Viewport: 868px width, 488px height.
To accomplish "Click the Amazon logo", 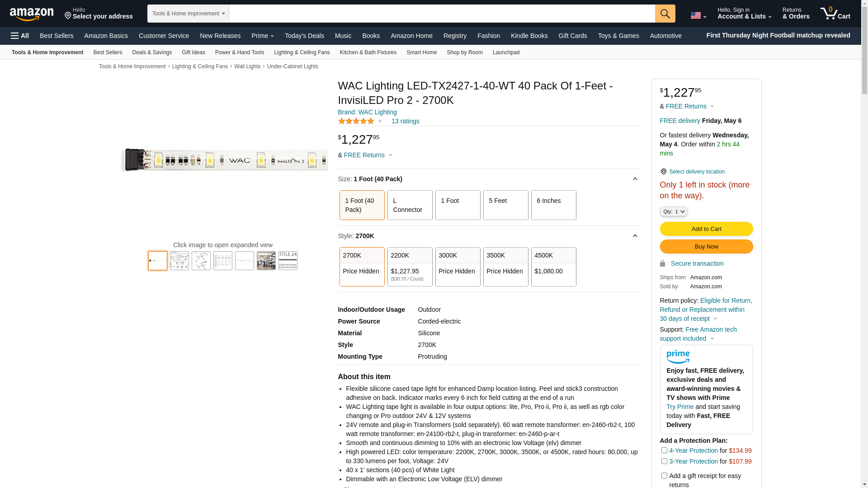I will [x=32, y=14].
